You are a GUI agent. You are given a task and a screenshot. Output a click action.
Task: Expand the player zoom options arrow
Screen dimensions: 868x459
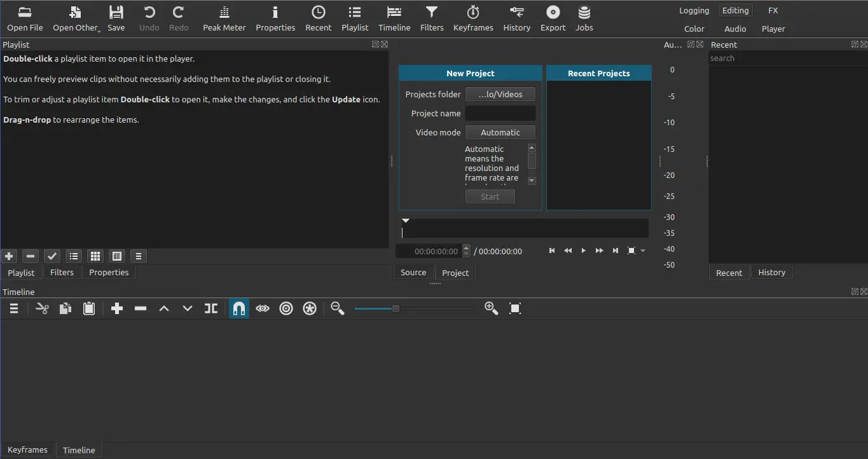coord(643,251)
